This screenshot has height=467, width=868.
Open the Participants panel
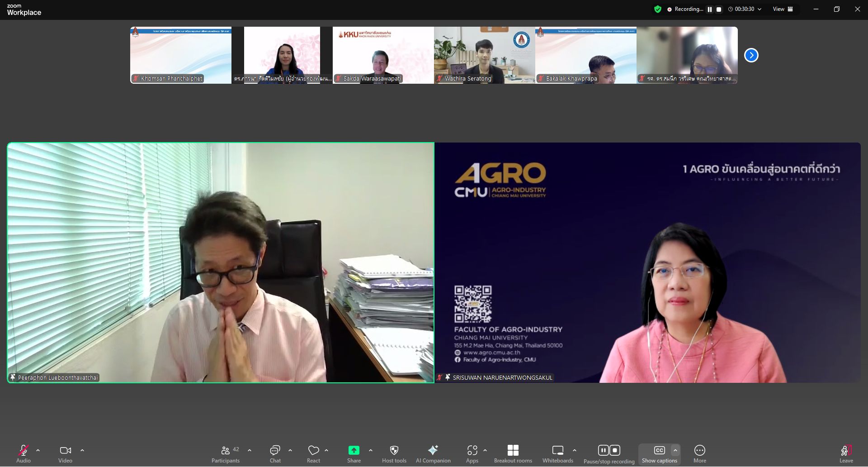click(226, 454)
